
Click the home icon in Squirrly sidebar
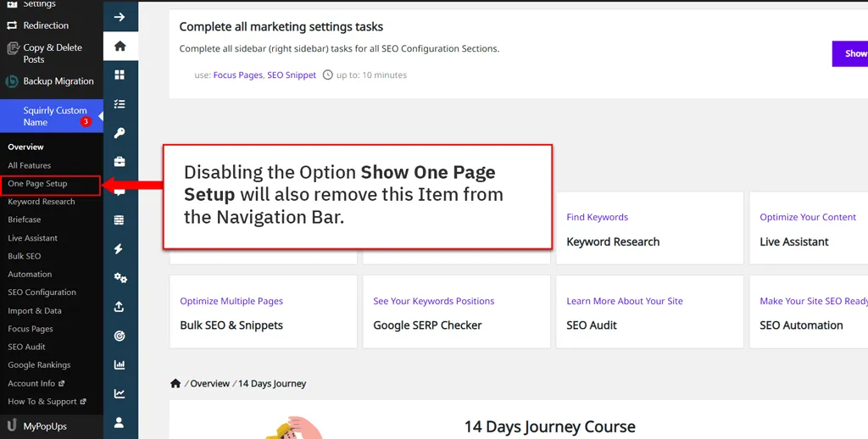point(120,47)
